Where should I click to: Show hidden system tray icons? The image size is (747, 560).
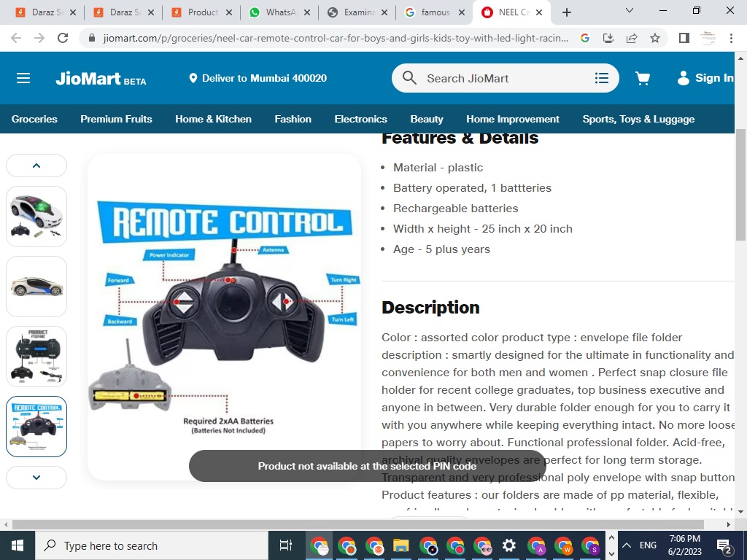627,545
